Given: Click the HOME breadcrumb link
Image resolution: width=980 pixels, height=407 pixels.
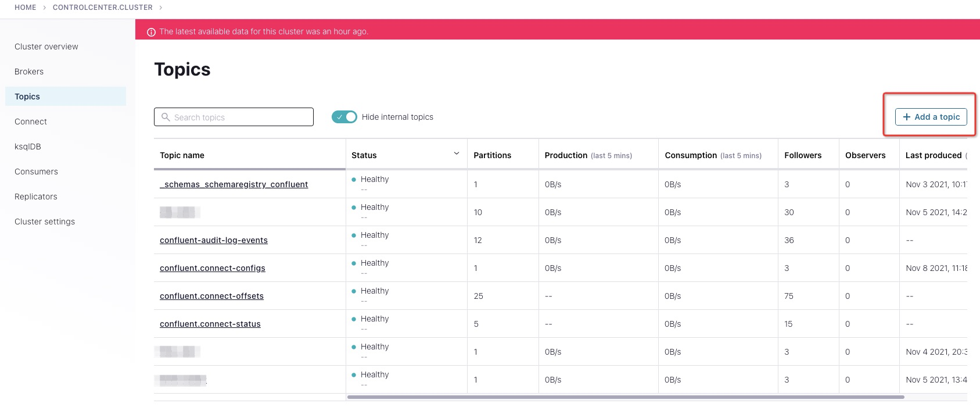Looking at the screenshot, I should pos(26,8).
